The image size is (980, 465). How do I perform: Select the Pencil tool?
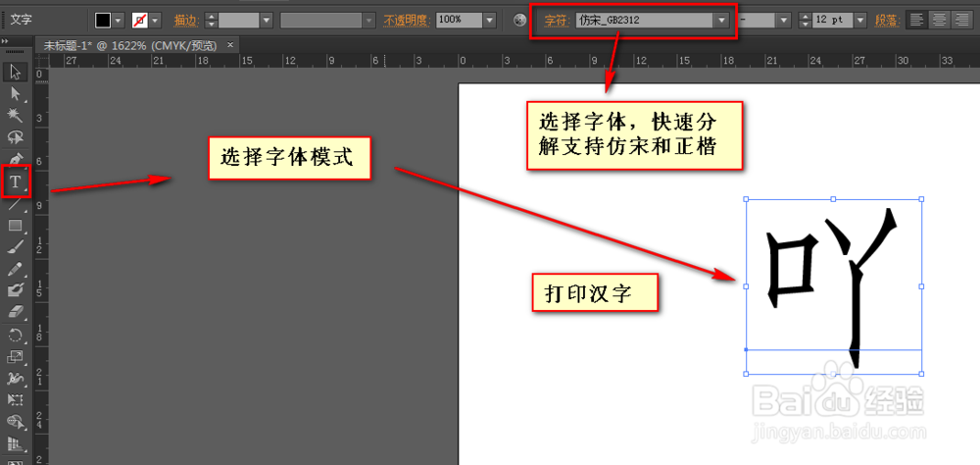16,269
